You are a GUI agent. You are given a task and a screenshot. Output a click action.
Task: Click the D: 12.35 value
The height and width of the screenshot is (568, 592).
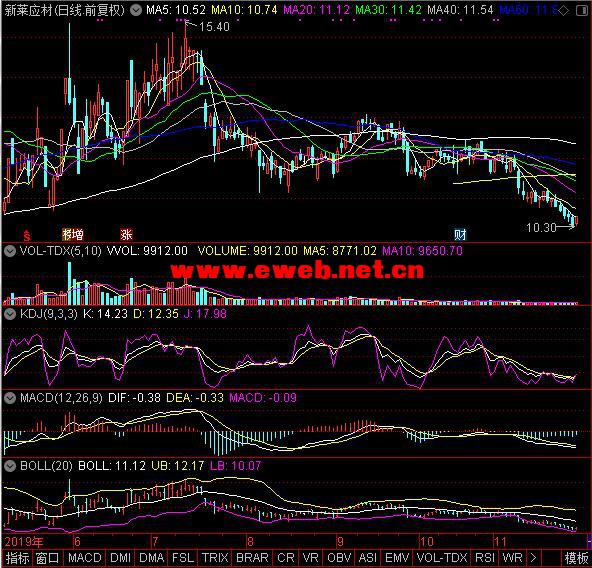click(156, 314)
